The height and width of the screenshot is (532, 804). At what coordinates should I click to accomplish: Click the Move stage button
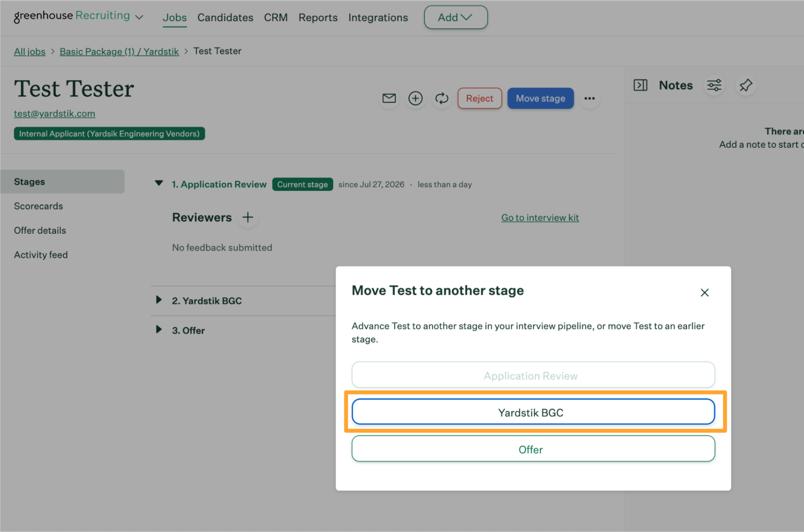[x=540, y=98]
